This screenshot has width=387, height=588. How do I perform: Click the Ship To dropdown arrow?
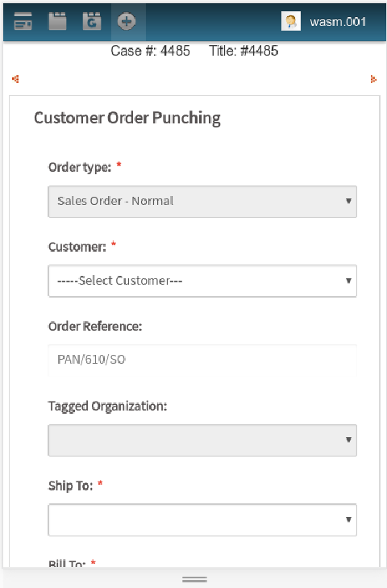click(x=348, y=519)
